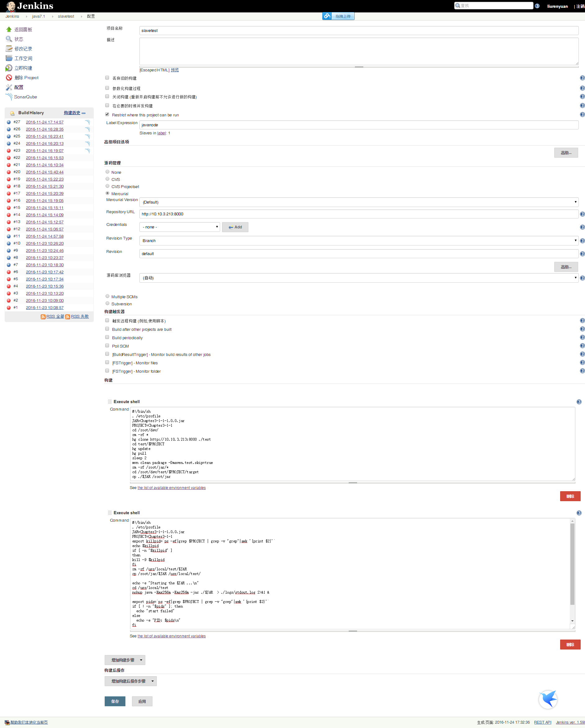This screenshot has width=585, height=728.
Task: Open the Revision Type Branch dropdown
Action: [359, 241]
